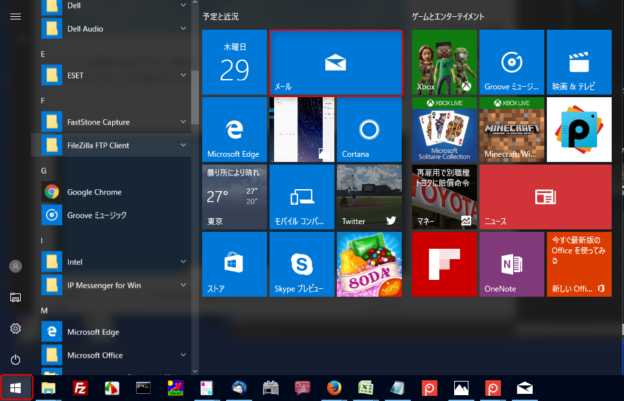
Task: Click the ゲームとエンターテイメント group heading
Action: point(448,16)
